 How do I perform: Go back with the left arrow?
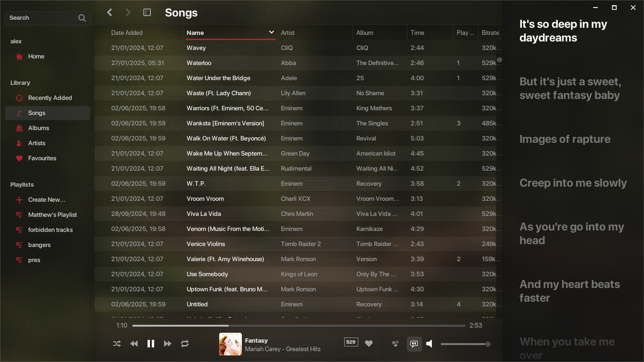(x=109, y=12)
